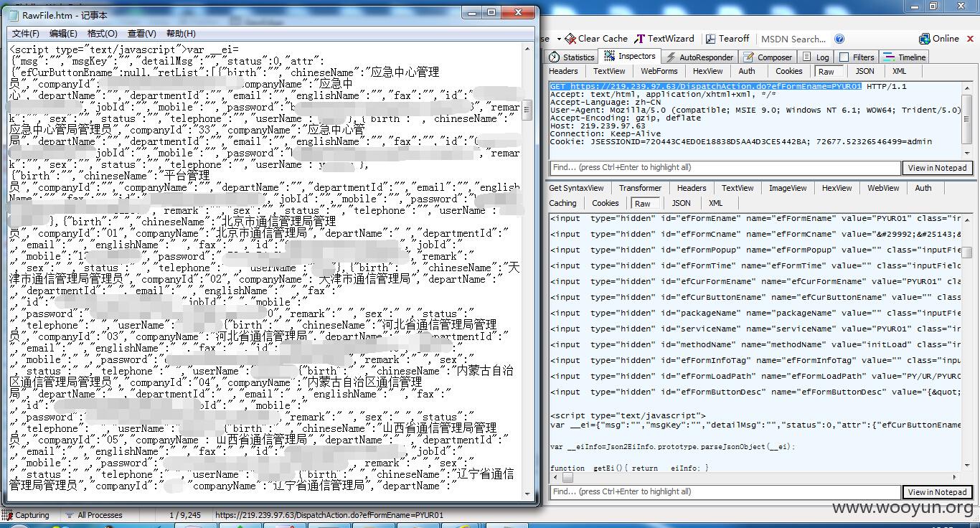
Task: Click the response Find text field
Action: [725, 491]
